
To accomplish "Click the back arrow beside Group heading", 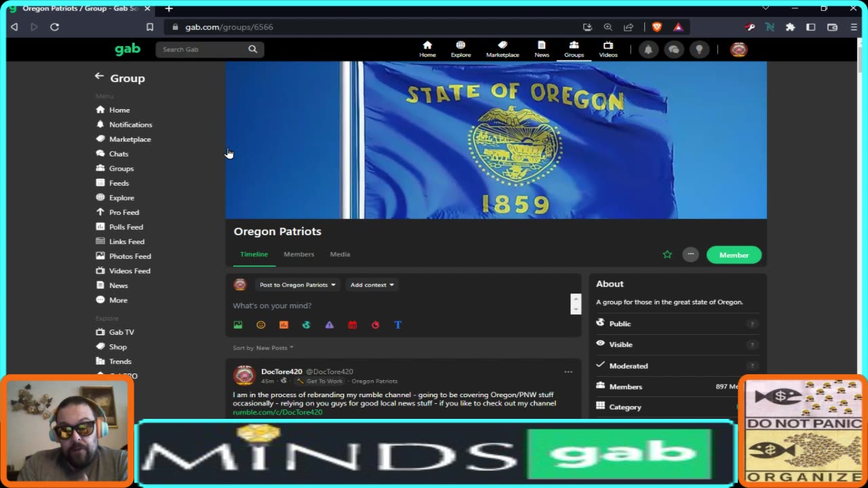I will click(99, 77).
